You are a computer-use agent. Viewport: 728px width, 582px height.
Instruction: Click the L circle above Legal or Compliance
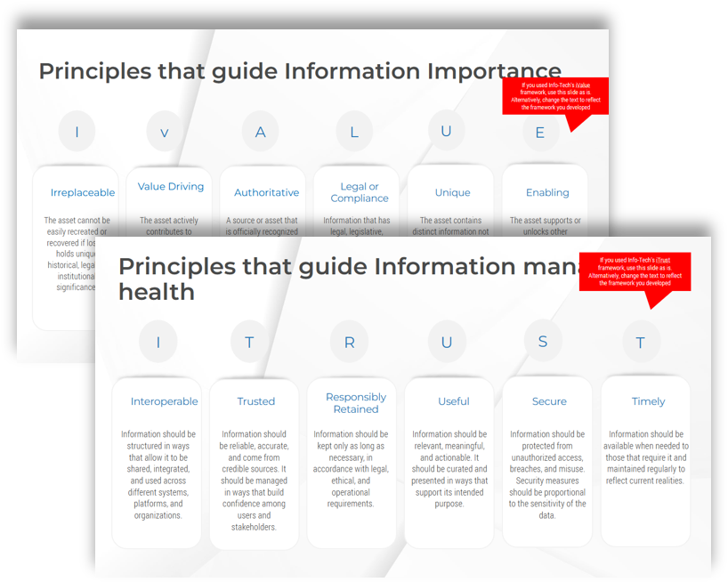(354, 131)
